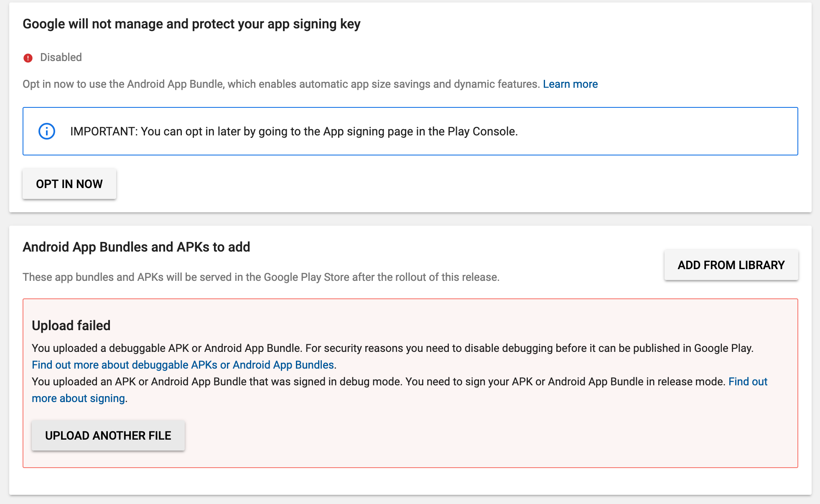This screenshot has width=820, height=504.
Task: Click Android App Bundles and APKs heading
Action: pos(136,247)
